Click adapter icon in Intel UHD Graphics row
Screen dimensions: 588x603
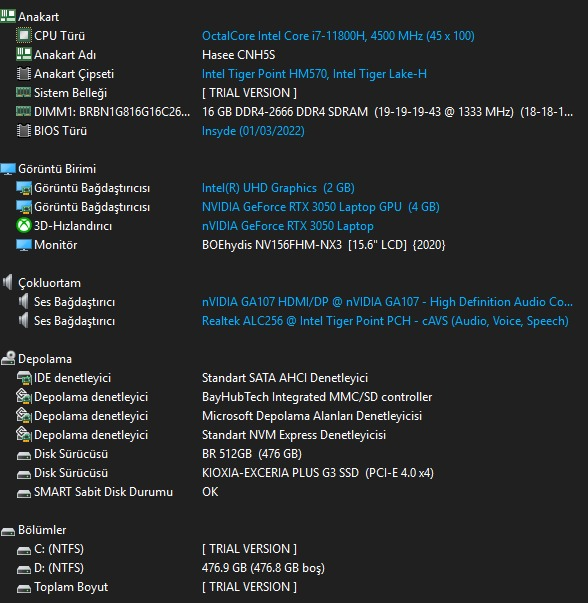point(24,188)
